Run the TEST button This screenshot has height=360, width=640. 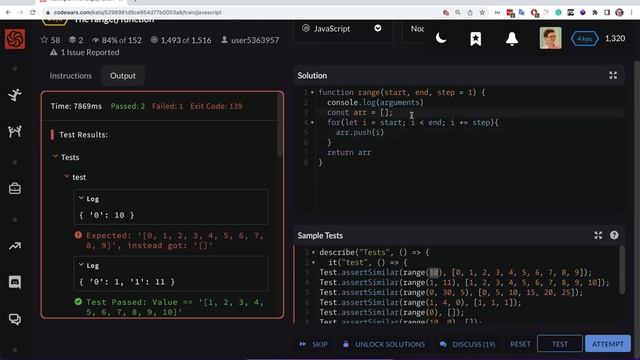click(x=560, y=344)
